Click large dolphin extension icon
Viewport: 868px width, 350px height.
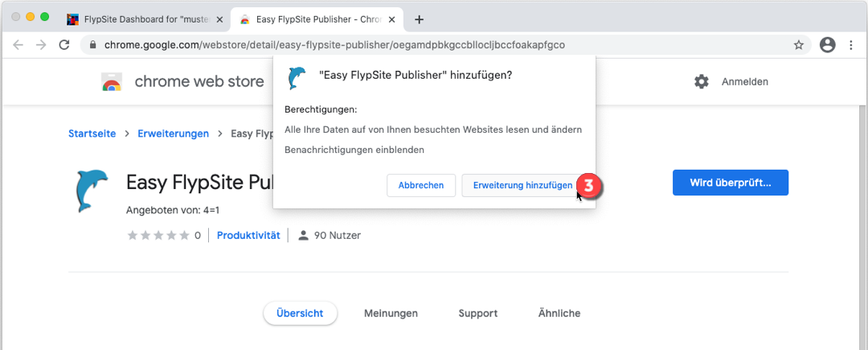coord(90,191)
